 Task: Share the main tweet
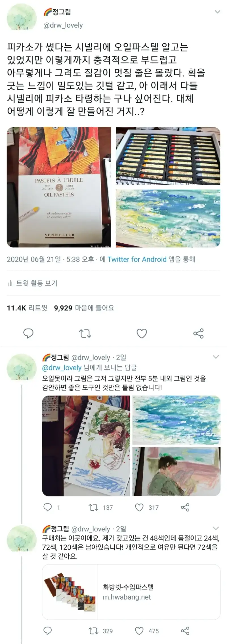[x=198, y=333]
